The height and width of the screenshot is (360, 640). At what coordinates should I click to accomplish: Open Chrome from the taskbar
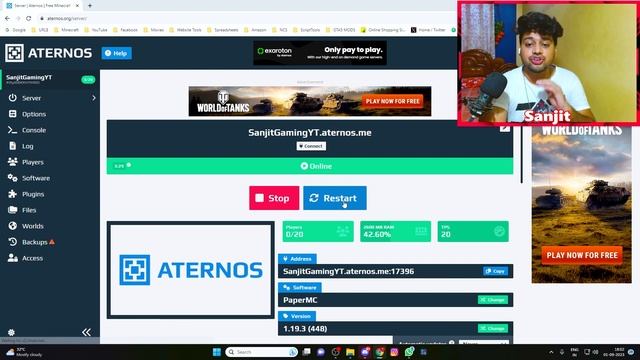(380, 352)
